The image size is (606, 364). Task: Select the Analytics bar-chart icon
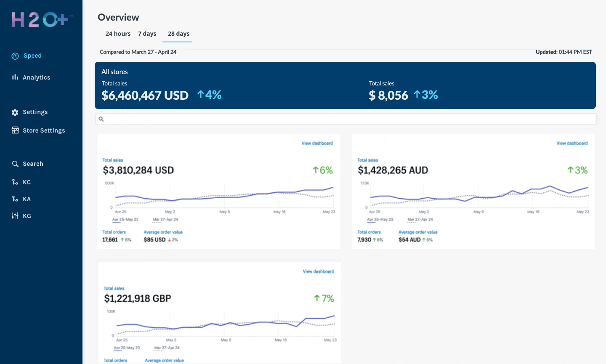tap(15, 77)
